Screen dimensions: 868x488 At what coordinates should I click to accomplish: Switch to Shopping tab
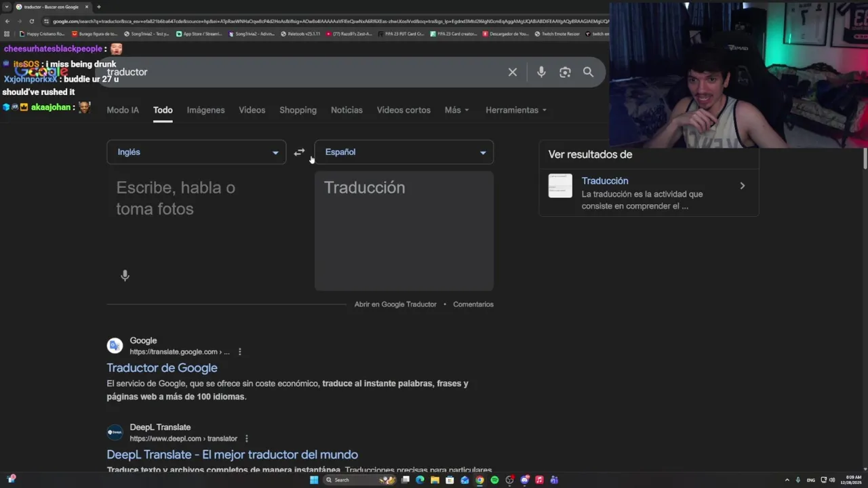pyautogui.click(x=298, y=110)
